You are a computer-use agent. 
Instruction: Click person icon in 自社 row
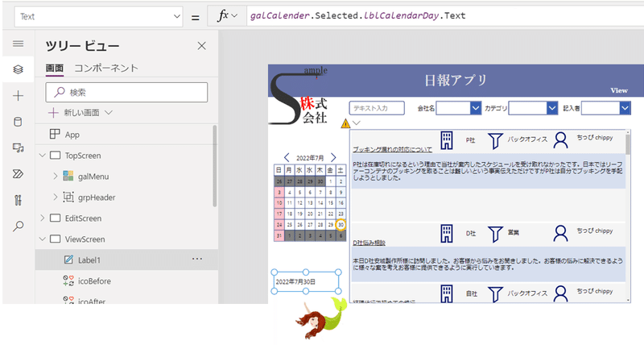(x=560, y=293)
